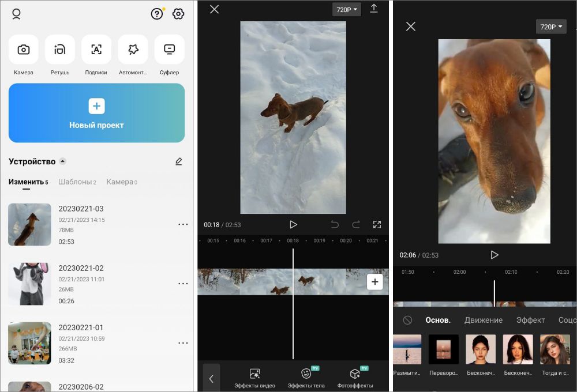Screen dimensions: 577x392
Task: Open the 720P resolution dropdown in middle editor
Action: (346, 10)
